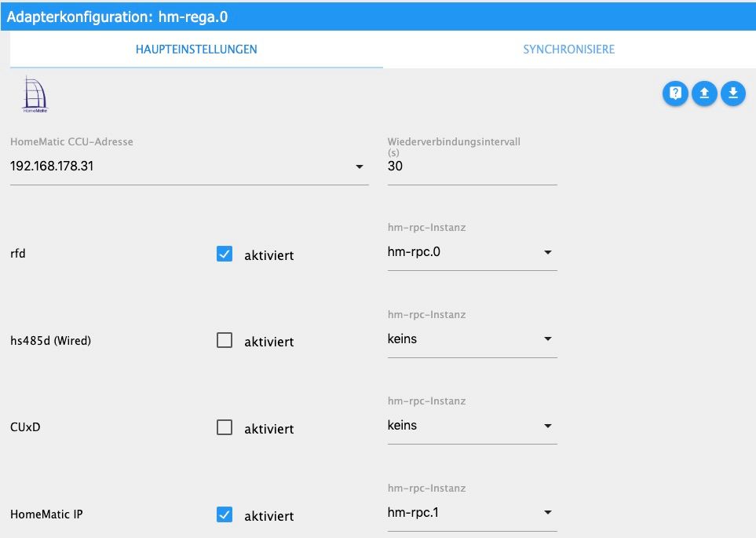Click the aktiviert label next to rfd
Viewport: 756px width, 538px height.
click(268, 255)
